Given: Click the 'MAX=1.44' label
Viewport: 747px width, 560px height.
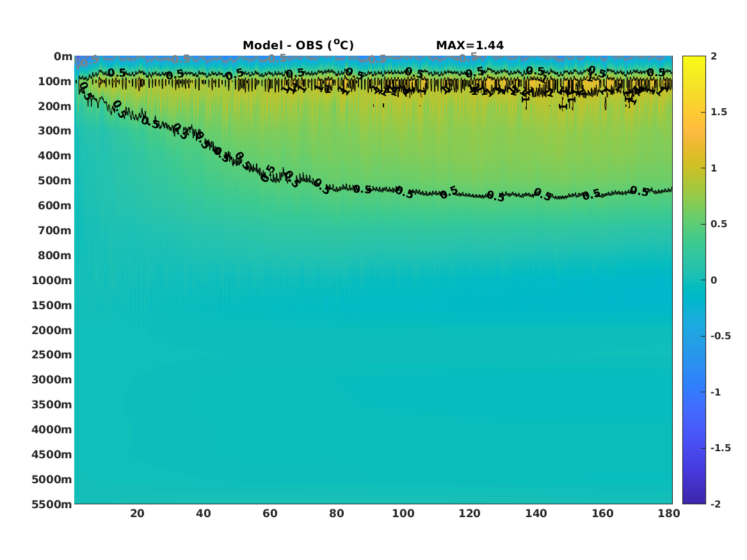Looking at the screenshot, I should 470,45.
